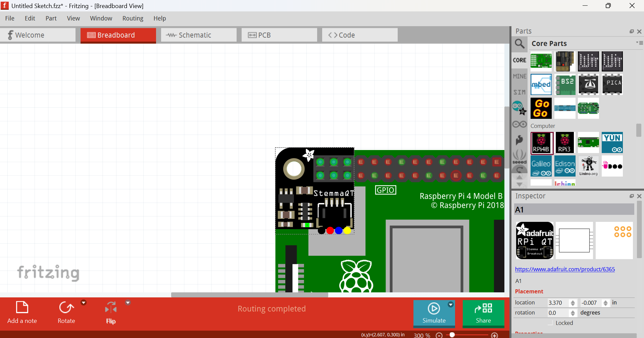Click the Rotate tool
Viewport: 644px width, 338px height.
(66, 312)
